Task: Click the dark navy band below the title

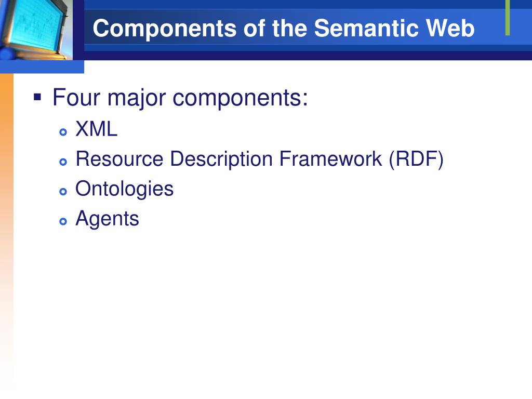Action: [x=308, y=56]
